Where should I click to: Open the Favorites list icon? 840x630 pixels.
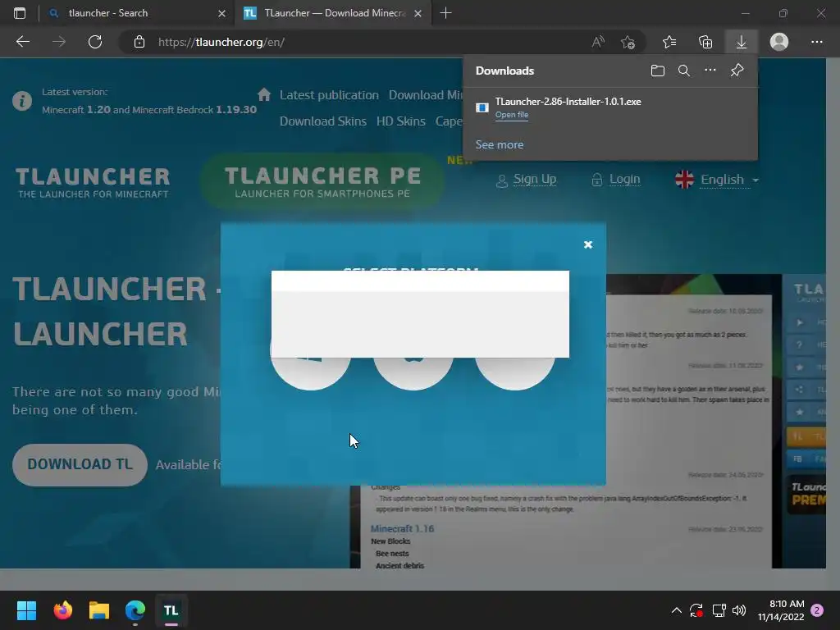tap(669, 42)
